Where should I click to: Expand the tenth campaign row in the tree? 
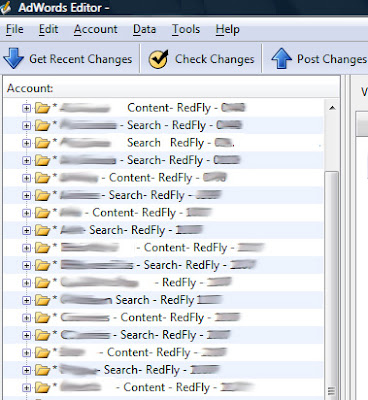pyautogui.click(x=26, y=265)
